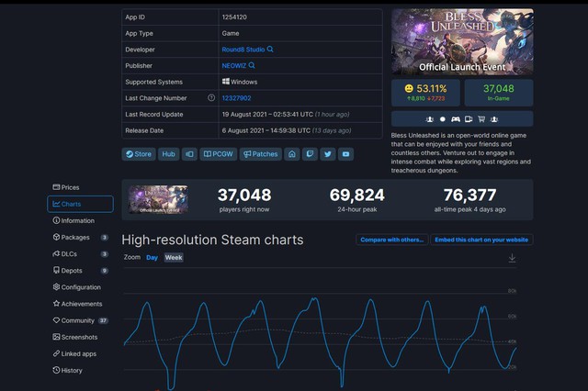Open the Community sidebar tab
The width and height of the screenshot is (588, 391).
pyautogui.click(x=80, y=320)
